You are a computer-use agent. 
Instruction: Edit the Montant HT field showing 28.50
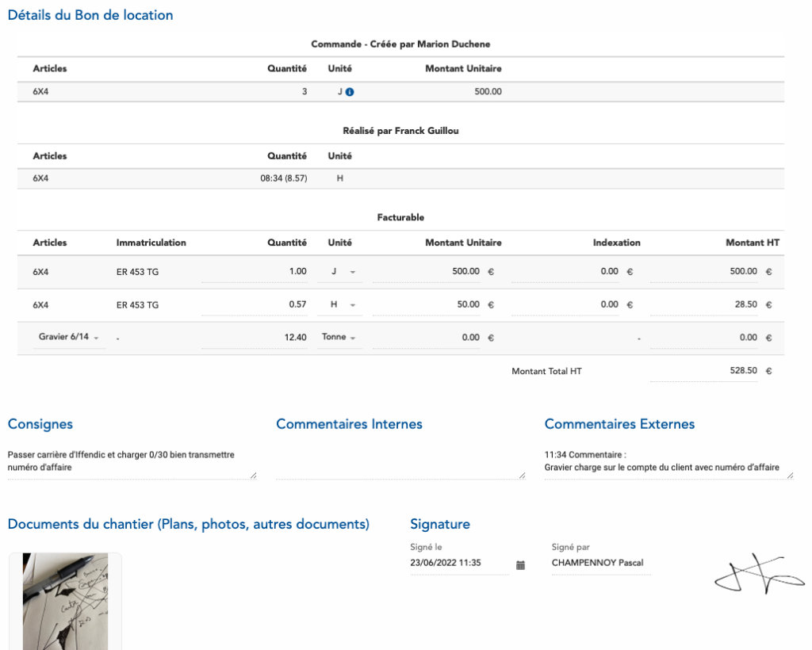point(704,304)
